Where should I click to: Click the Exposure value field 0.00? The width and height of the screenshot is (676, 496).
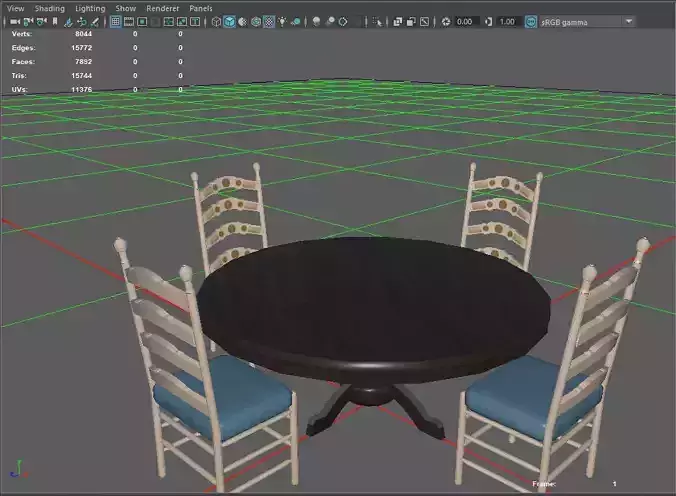pyautogui.click(x=466, y=22)
